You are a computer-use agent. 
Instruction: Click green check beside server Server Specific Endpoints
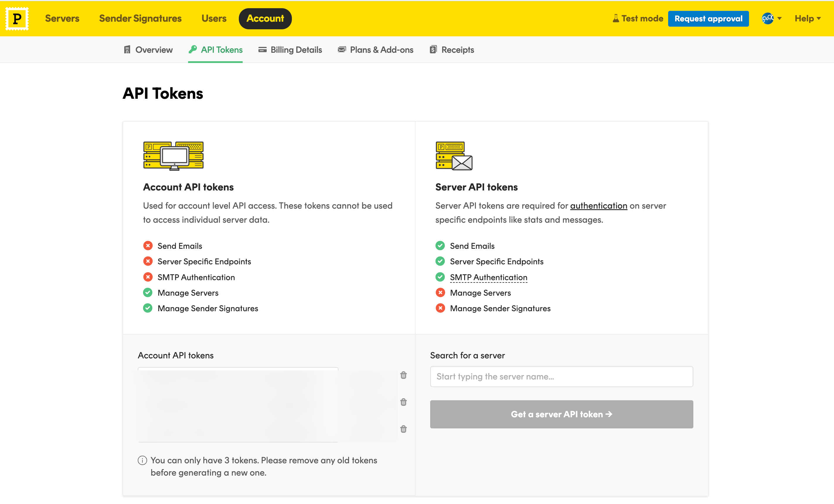pos(440,261)
